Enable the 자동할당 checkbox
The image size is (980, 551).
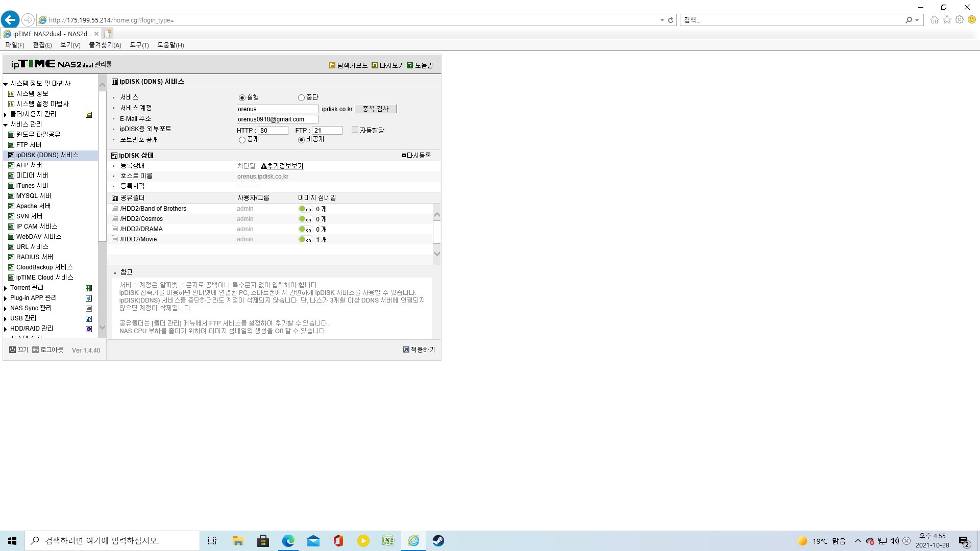point(355,130)
